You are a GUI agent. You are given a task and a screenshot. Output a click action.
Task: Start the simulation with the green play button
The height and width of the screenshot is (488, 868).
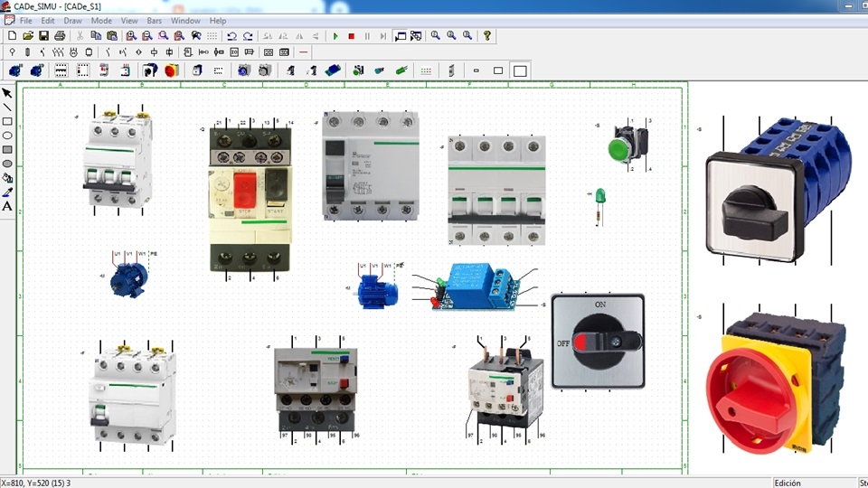[335, 36]
